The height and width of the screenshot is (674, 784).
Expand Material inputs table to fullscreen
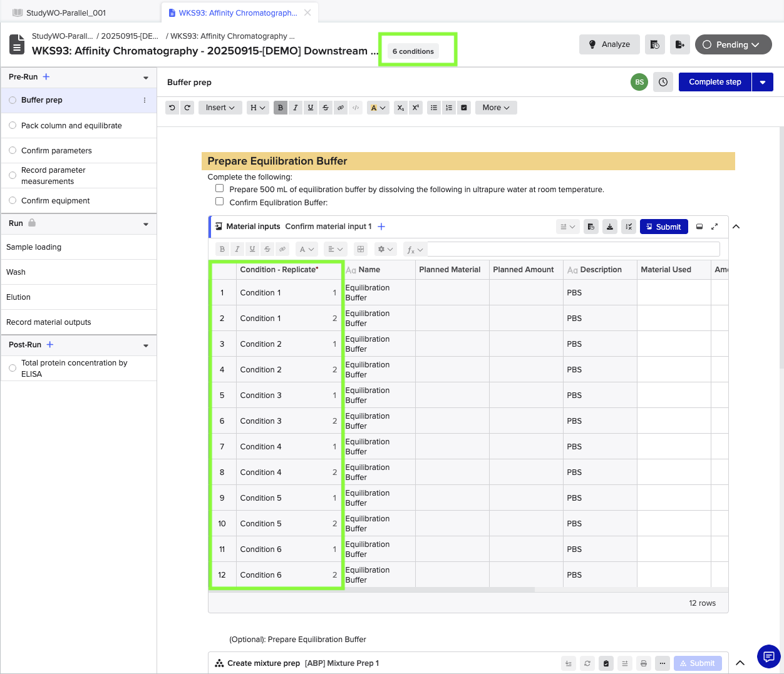(x=714, y=227)
